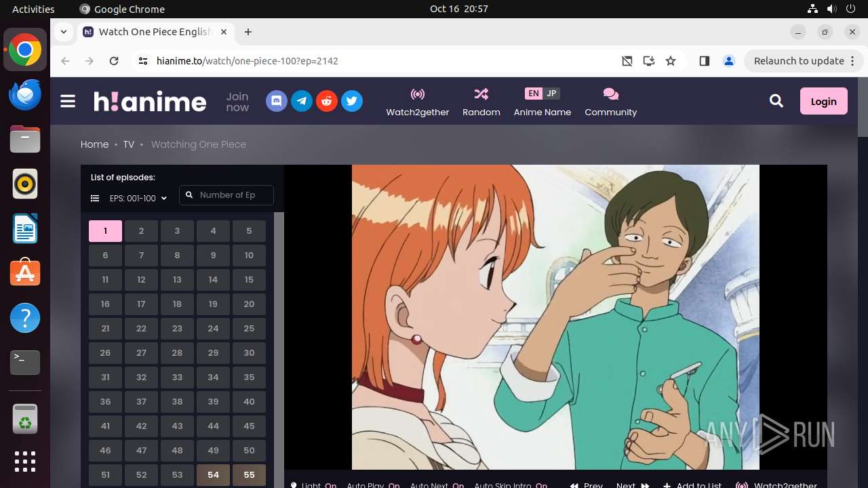Screen dimensions: 868x488
Task: Open the Activities overview
Action: 33,9
